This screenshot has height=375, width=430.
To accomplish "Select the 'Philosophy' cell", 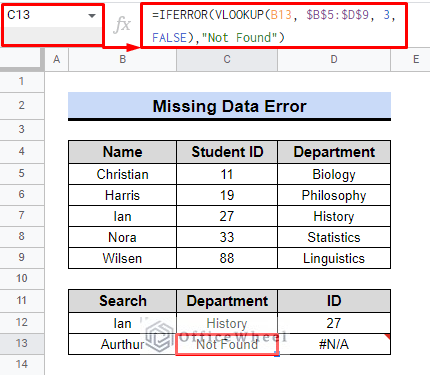I will [334, 195].
